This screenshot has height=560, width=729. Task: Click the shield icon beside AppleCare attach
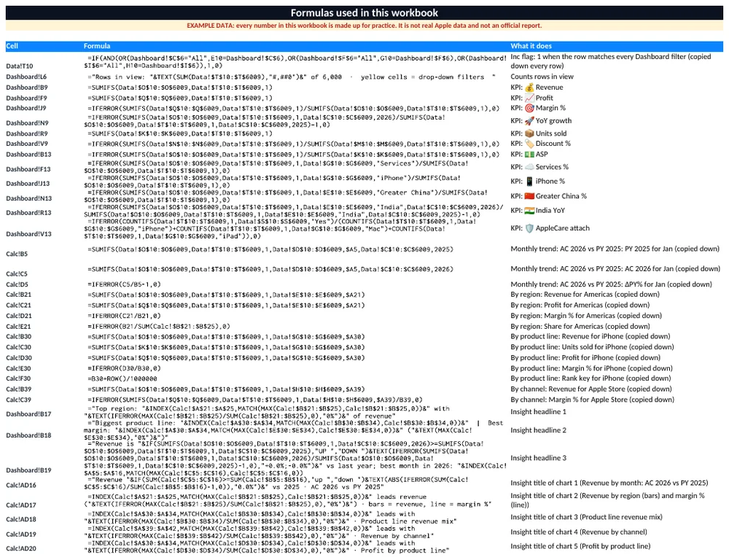[x=529, y=228]
